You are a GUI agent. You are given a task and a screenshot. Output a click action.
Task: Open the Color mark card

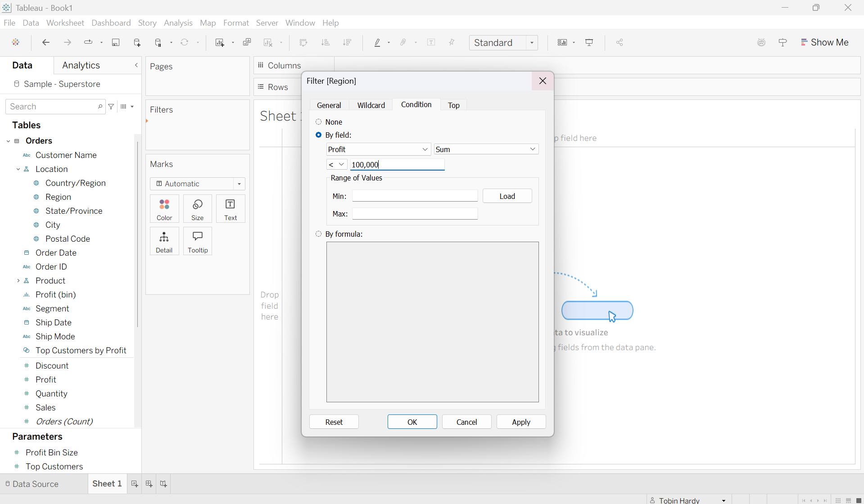tap(164, 209)
